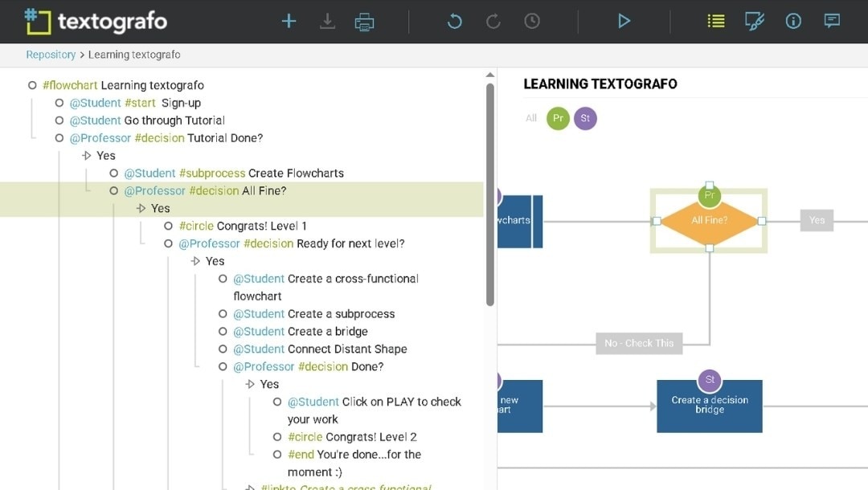Click the outline scrollbar thumb
Viewport: 868px width, 490px height.
coord(490,194)
